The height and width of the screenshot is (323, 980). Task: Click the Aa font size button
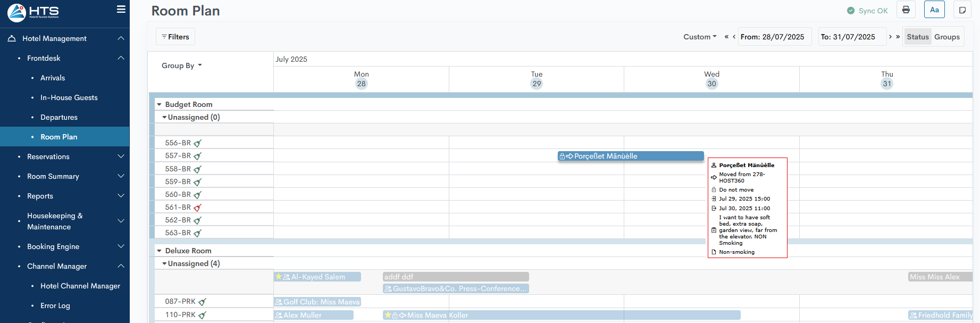pos(934,10)
